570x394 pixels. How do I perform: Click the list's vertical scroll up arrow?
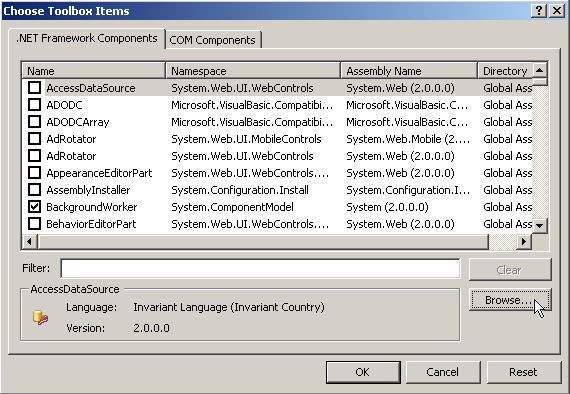(540, 70)
